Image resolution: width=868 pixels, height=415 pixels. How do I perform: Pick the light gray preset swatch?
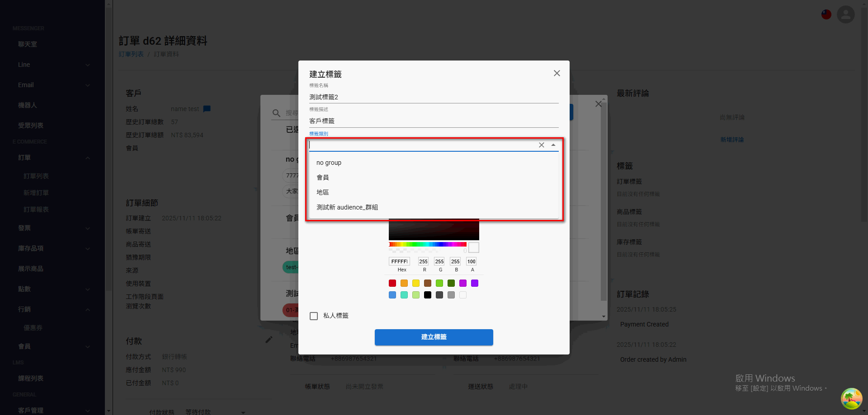click(451, 295)
